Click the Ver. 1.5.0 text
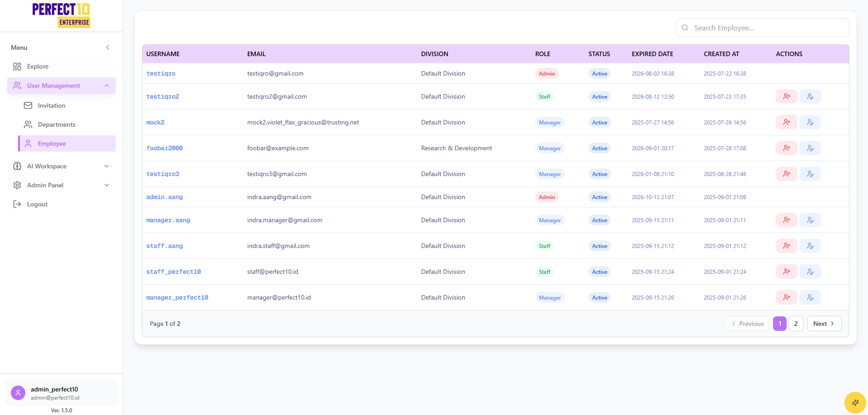The image size is (868, 415). [x=61, y=410]
